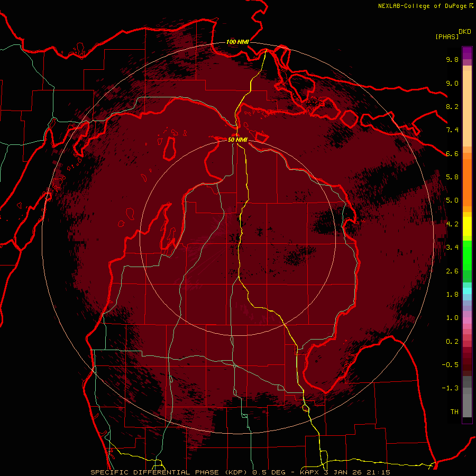Select the 5.8 legend value

(452, 177)
